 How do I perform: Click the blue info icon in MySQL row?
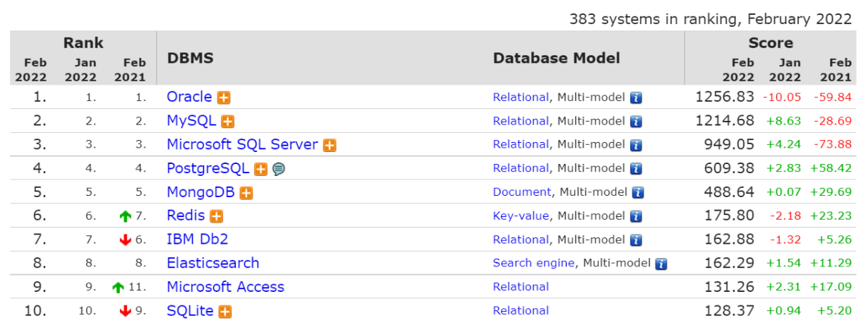tap(636, 122)
